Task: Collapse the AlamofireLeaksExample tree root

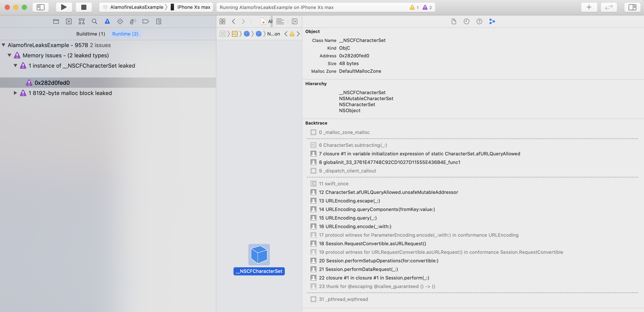Action: (x=3, y=45)
